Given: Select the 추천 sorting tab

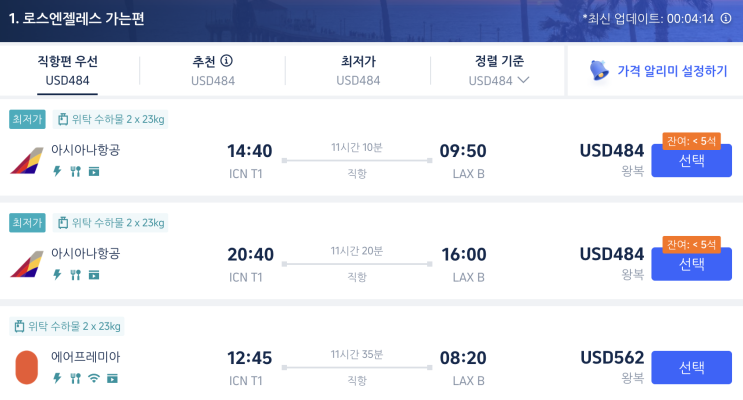Looking at the screenshot, I should (212, 70).
